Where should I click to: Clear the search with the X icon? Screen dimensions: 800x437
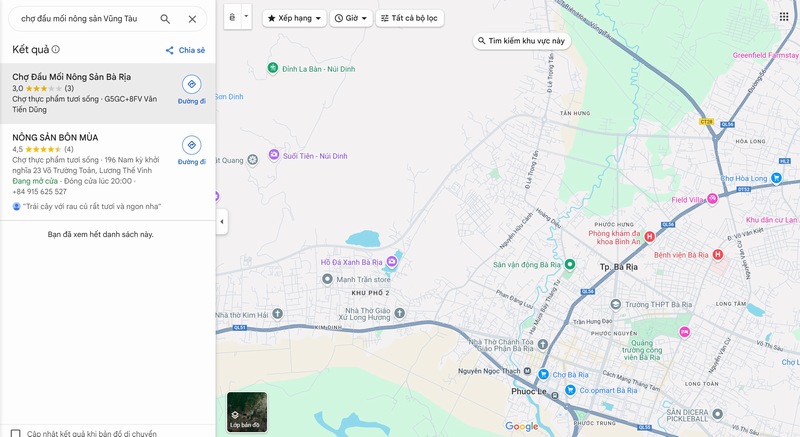192,19
